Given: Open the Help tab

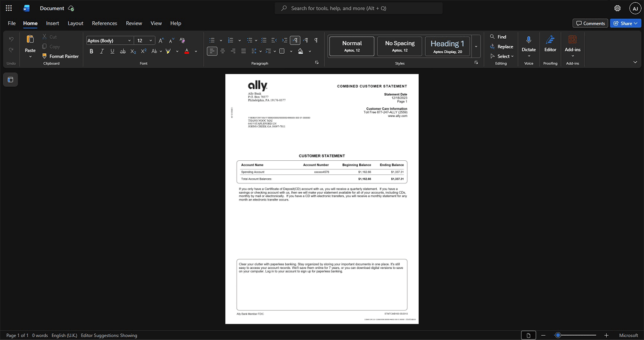Looking at the screenshot, I should [x=175, y=23].
